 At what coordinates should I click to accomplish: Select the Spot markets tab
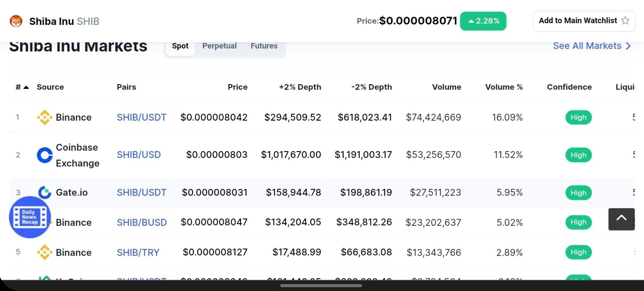(x=180, y=46)
